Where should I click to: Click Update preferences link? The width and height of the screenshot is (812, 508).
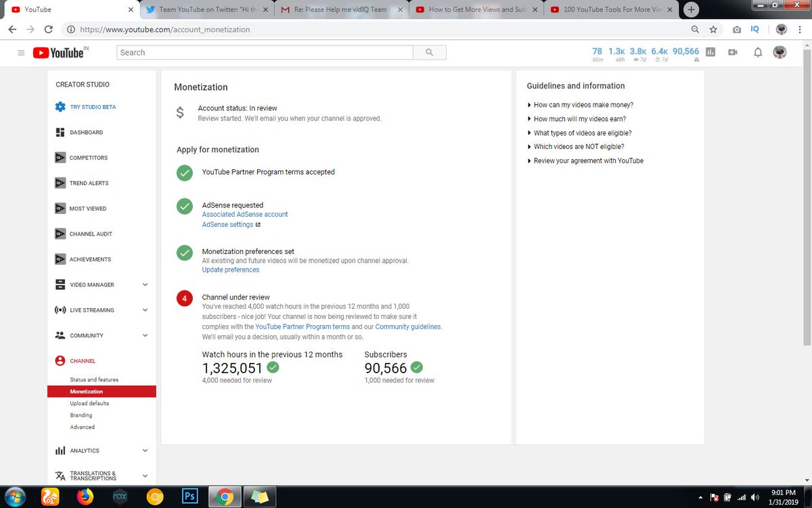pyautogui.click(x=231, y=270)
